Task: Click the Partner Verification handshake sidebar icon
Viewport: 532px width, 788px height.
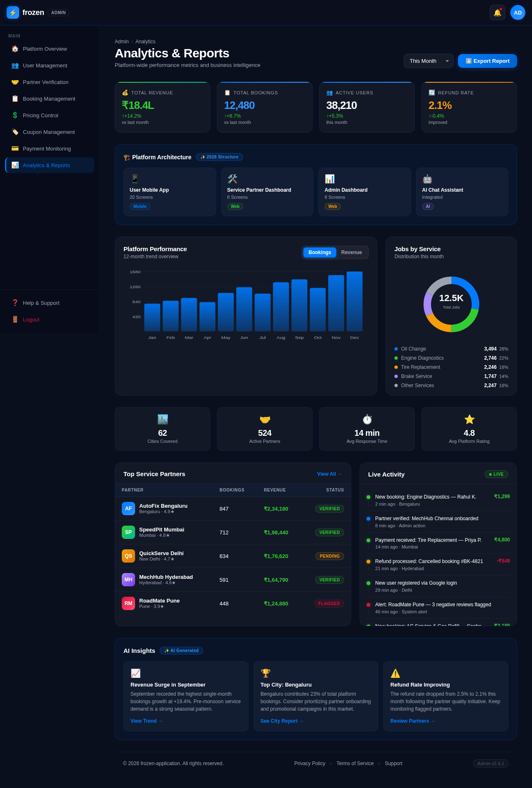Action: (15, 82)
